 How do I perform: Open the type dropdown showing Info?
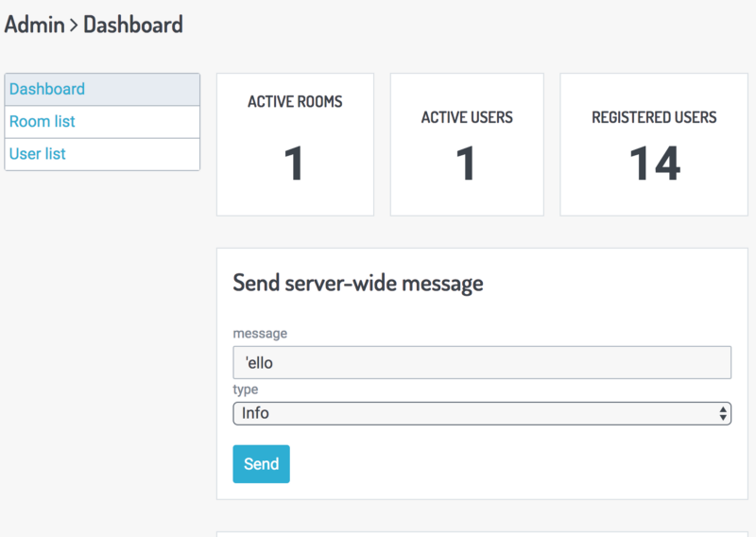482,413
